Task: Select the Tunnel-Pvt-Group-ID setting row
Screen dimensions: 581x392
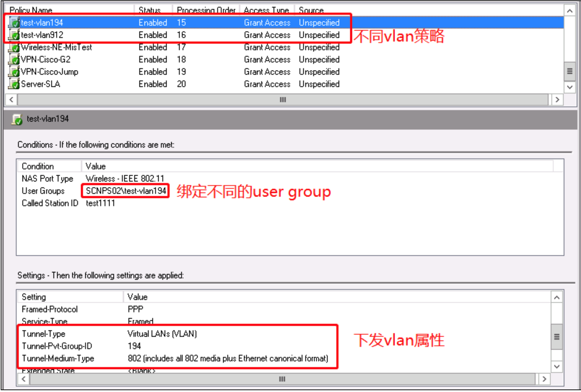Action: click(x=57, y=346)
